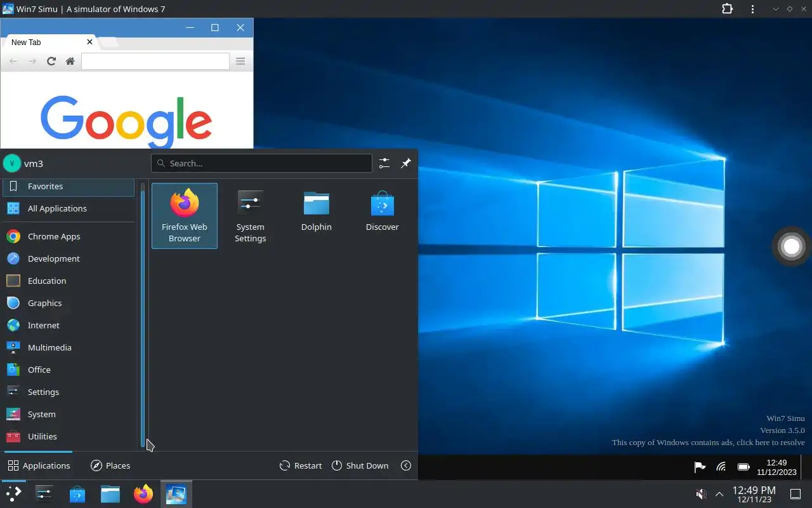812x508 pixels.
Task: Open Graphics category
Action: pos(69,303)
